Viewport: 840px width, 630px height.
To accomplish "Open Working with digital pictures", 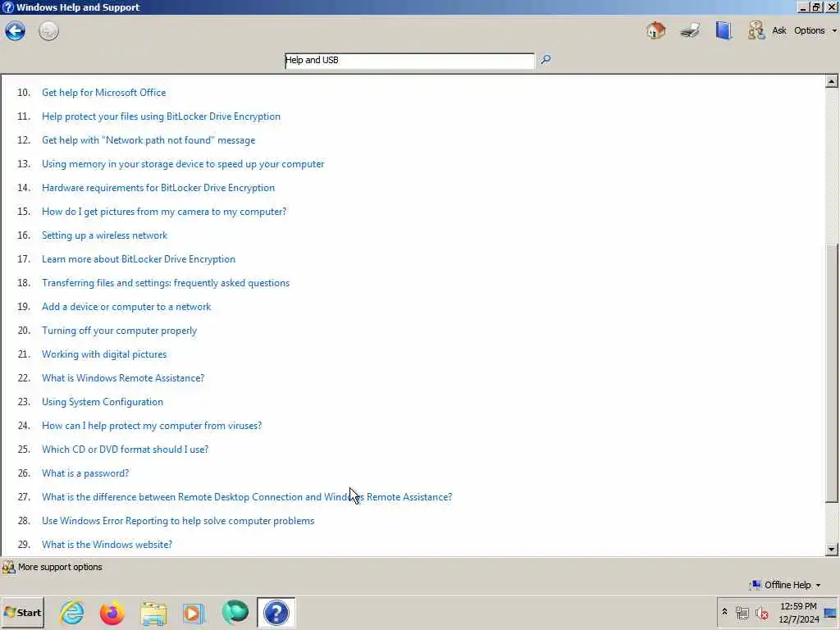I will coord(104,354).
